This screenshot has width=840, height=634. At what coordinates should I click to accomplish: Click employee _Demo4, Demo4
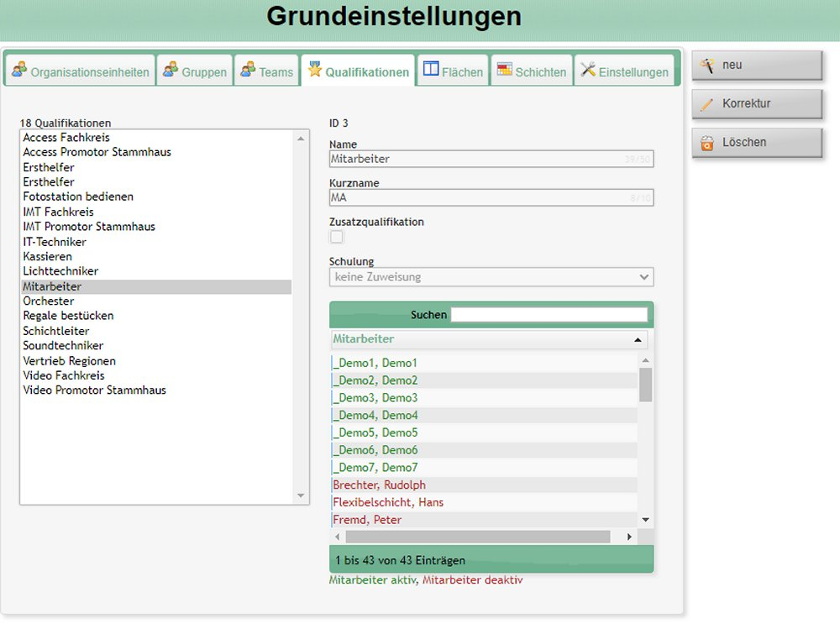click(484, 416)
